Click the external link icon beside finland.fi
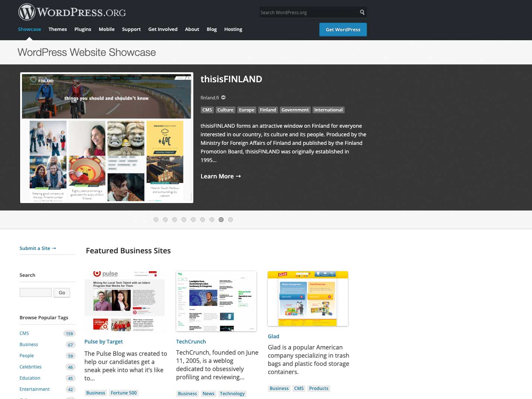 coord(224,98)
